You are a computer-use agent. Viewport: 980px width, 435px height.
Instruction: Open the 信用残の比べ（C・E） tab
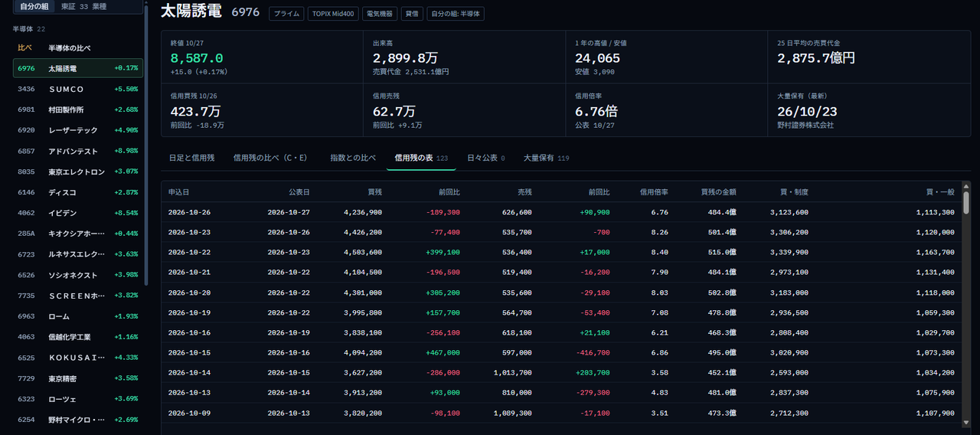pos(270,158)
